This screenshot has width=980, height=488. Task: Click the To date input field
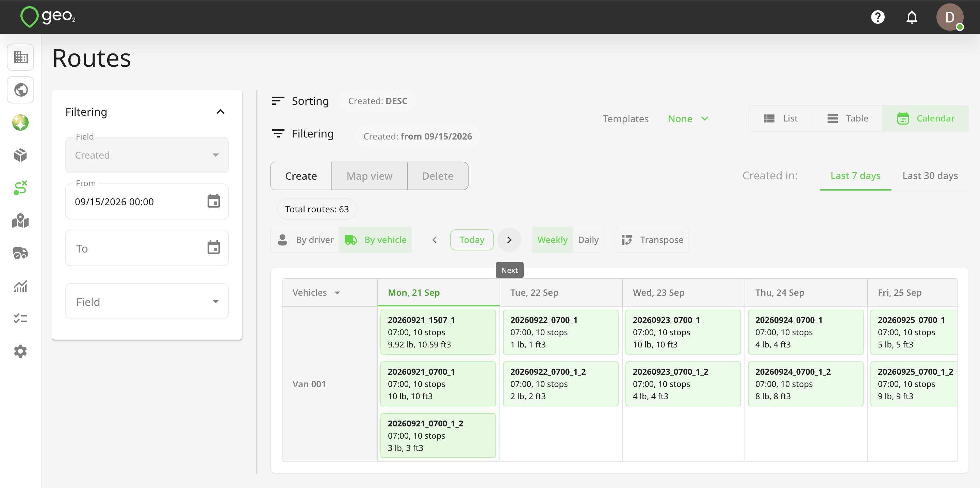click(147, 248)
